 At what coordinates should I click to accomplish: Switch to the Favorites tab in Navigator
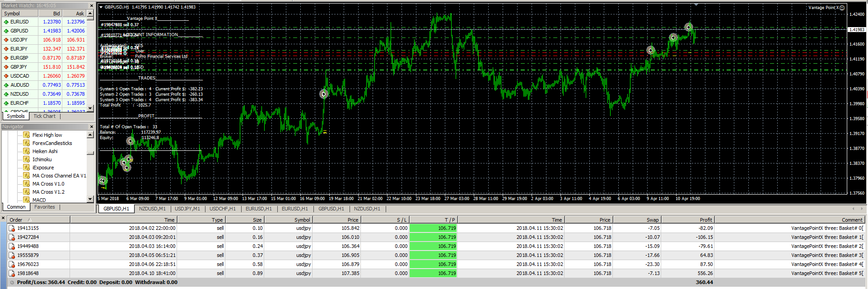(44, 207)
